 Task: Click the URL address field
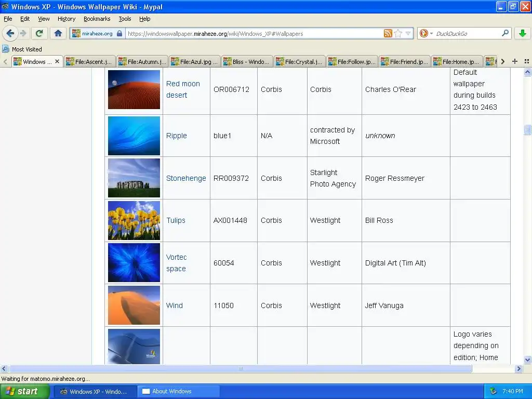254,34
